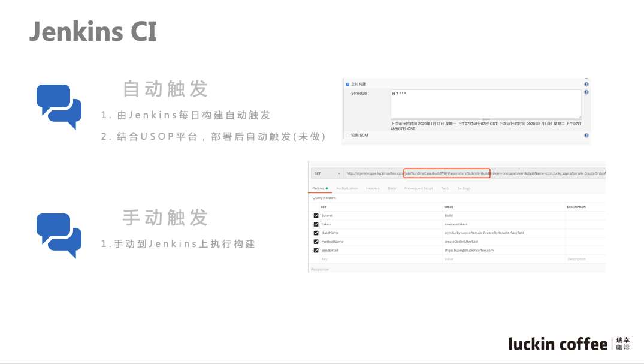Click the chat bubble icon next to 自动触发
The width and height of the screenshot is (644, 364).
pos(59,107)
